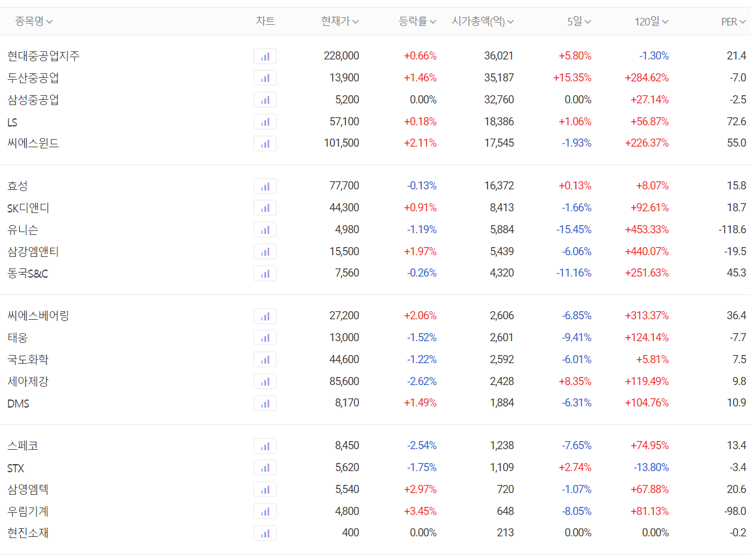751x560 pixels.
Task: Open 씨에스윈드 stock link
Action: (x=33, y=143)
